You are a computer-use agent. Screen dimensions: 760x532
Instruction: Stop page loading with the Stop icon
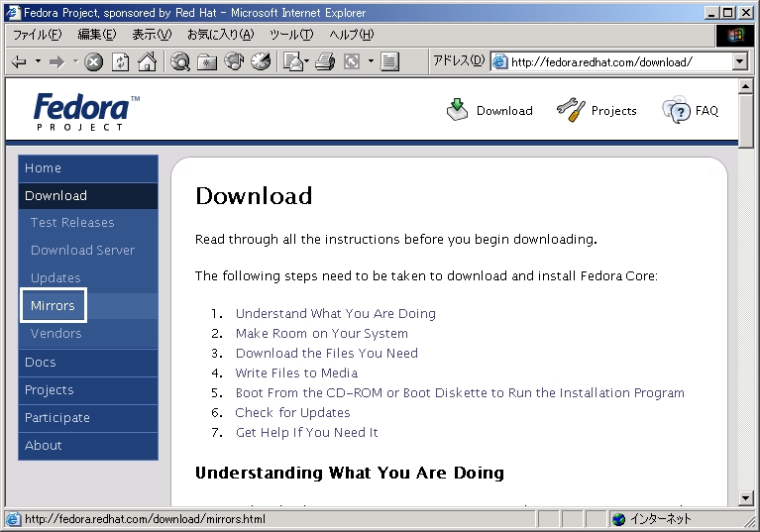94,62
